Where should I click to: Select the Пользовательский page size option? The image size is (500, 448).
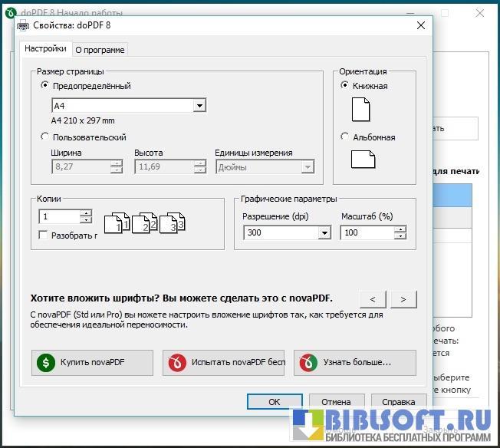45,137
